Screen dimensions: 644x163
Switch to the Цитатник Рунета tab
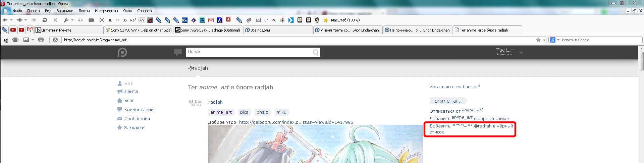[x=69, y=30]
